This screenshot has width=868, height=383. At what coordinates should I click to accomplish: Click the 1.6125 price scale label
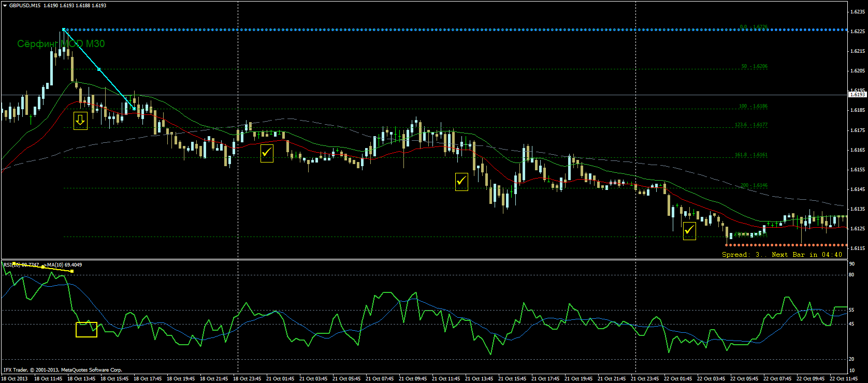pos(858,229)
